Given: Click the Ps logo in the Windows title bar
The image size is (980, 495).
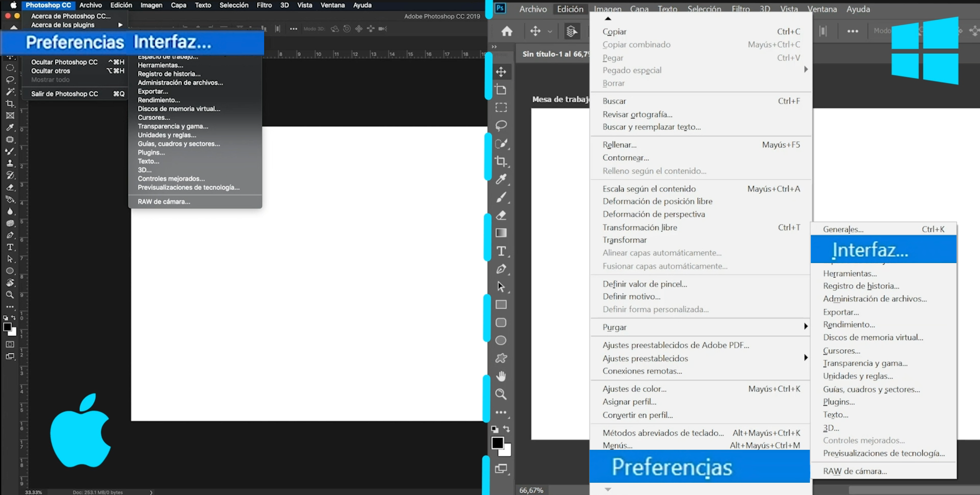Looking at the screenshot, I should point(500,8).
